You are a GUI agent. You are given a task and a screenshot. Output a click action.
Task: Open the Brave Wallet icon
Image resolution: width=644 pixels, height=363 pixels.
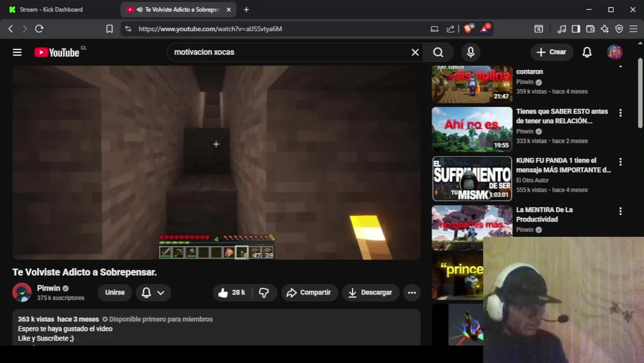[591, 29]
